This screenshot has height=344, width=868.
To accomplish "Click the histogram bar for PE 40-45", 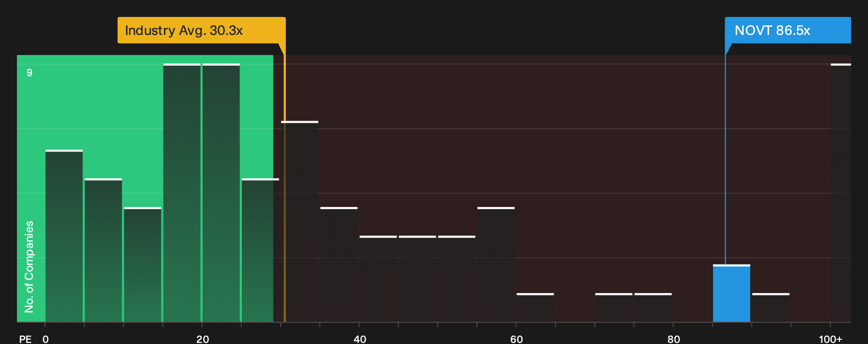I will [378, 279].
